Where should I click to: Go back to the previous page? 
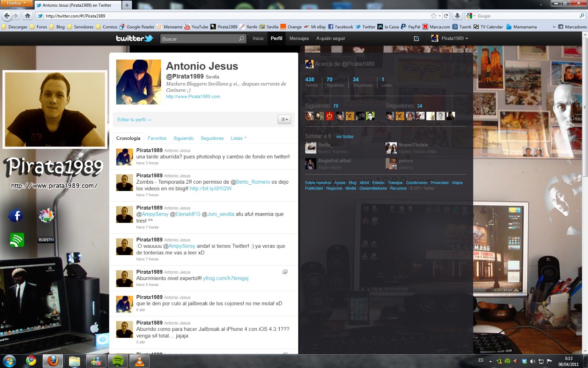coord(7,16)
